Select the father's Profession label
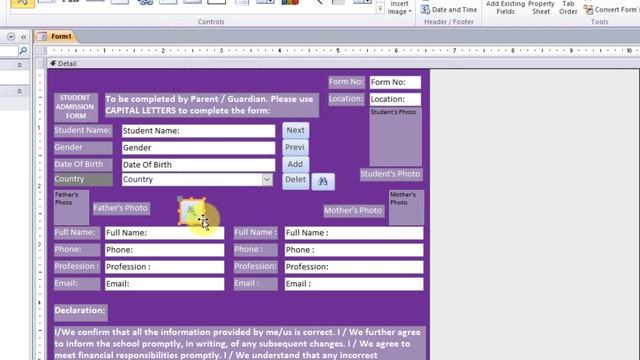This screenshot has height=360, width=640. click(x=77, y=267)
